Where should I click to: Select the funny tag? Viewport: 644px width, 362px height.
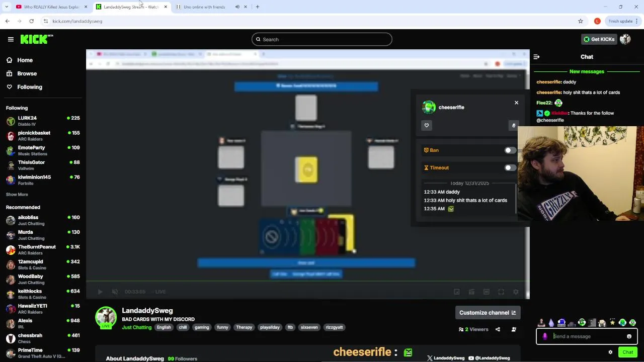coord(222,327)
